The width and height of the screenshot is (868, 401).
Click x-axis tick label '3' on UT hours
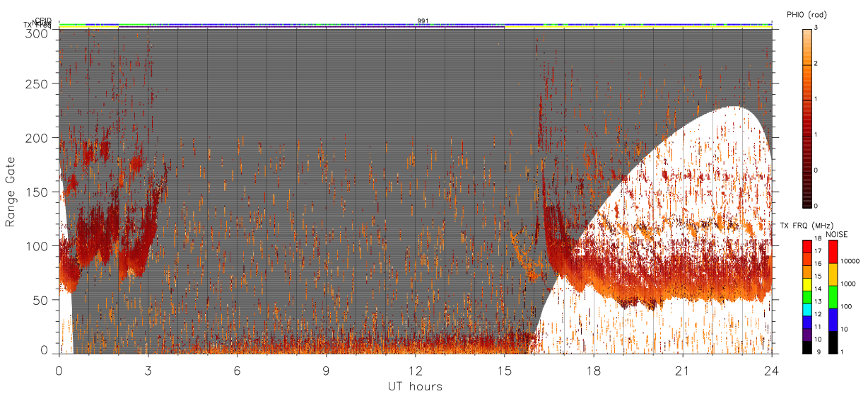(148, 370)
